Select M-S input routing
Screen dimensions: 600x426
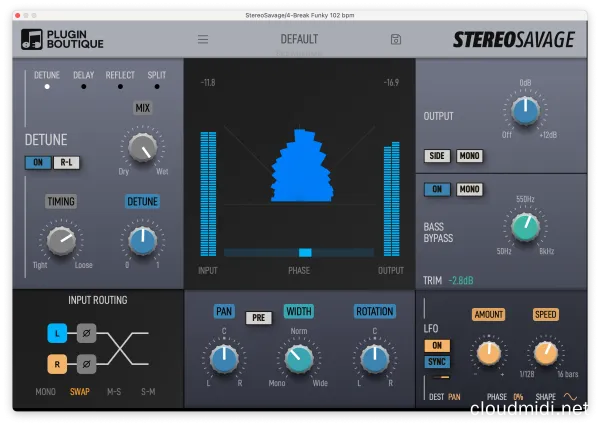tap(114, 392)
